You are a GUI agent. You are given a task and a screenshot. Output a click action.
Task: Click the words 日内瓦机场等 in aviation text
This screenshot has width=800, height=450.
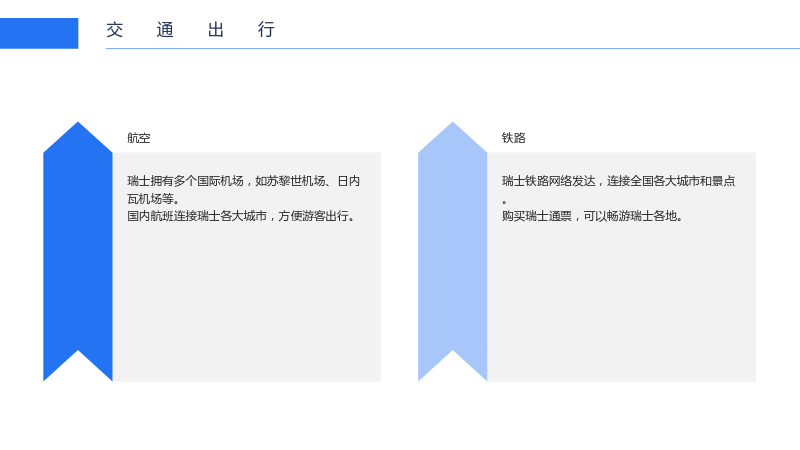pyautogui.click(x=243, y=190)
